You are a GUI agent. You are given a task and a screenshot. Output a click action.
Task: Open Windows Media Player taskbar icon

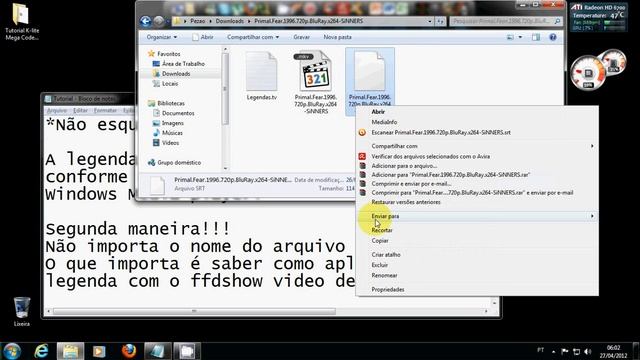pyautogui.click(x=99, y=351)
